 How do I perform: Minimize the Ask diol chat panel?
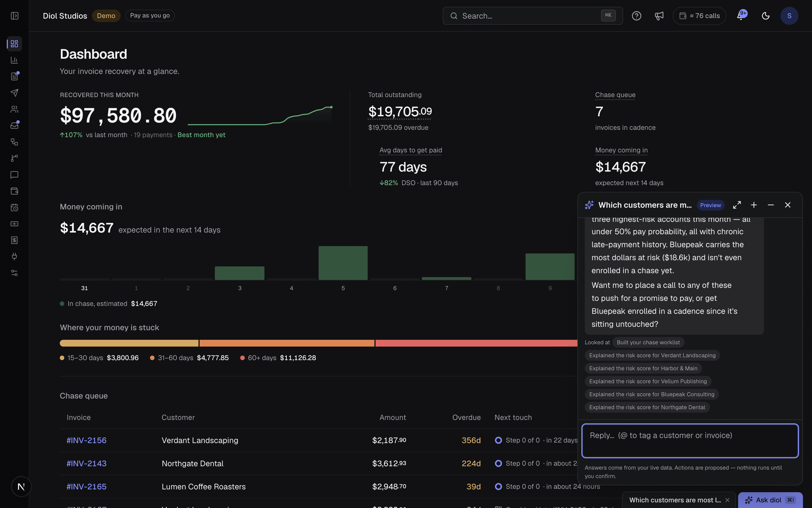[x=771, y=205]
